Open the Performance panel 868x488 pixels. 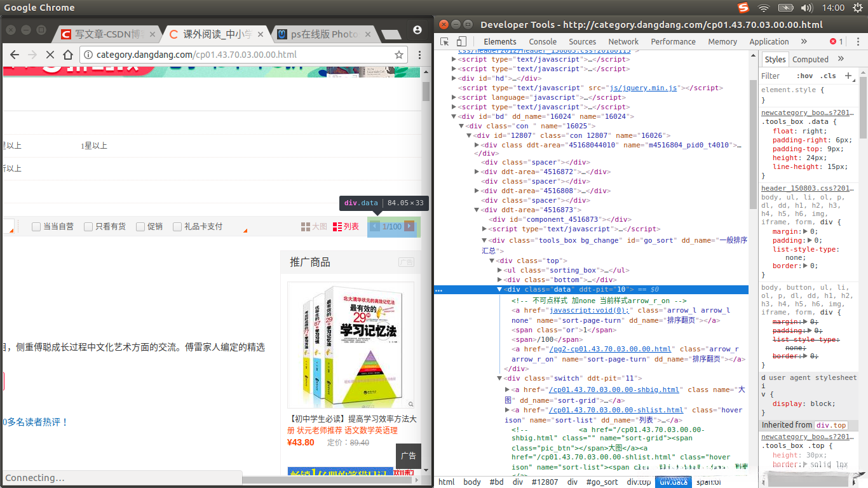click(x=673, y=41)
